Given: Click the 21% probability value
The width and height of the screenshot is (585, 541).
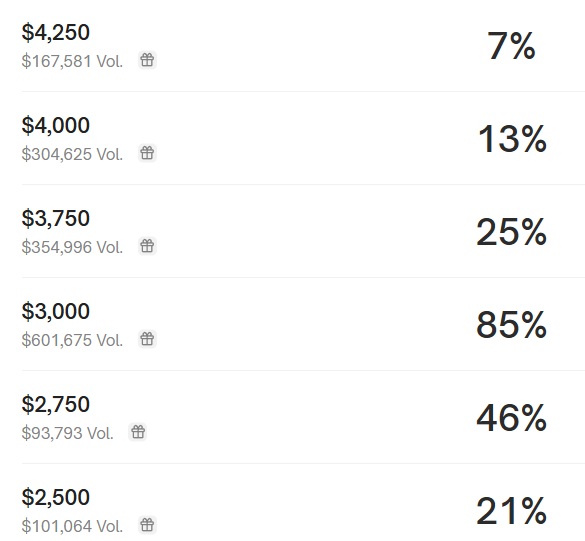Looking at the screenshot, I should (512, 511).
